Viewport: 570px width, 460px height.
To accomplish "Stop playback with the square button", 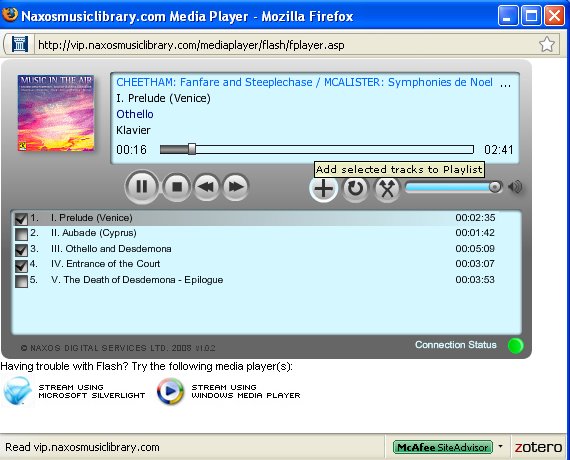I will [177, 187].
